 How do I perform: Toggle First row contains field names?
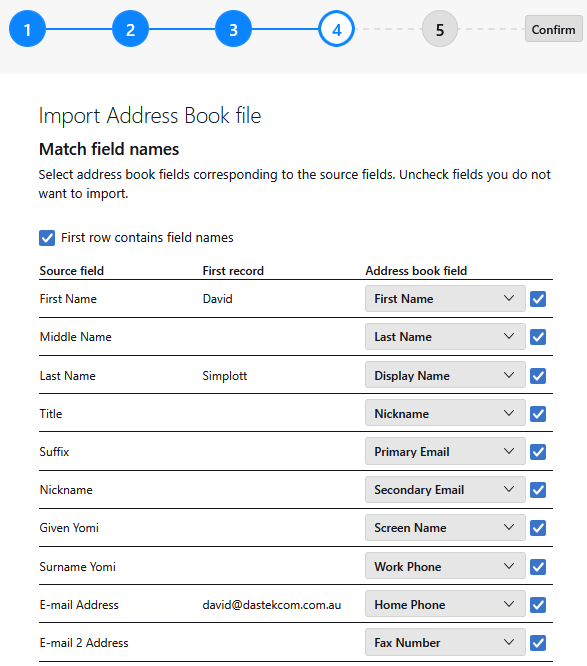[x=47, y=238]
